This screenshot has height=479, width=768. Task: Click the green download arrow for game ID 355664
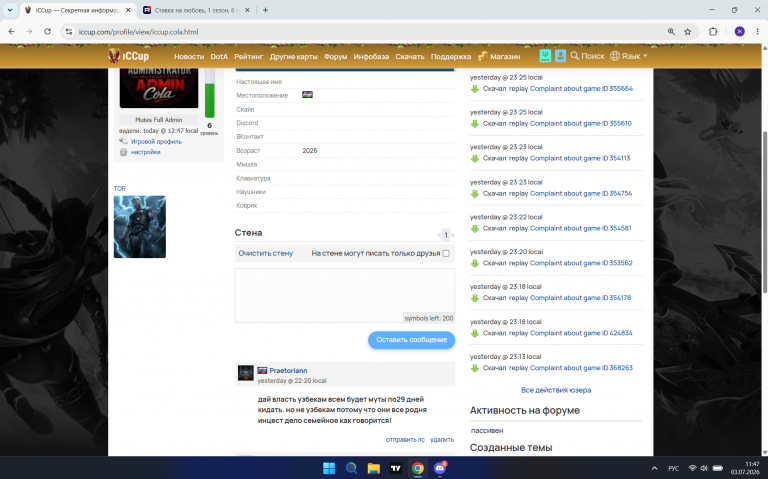pyautogui.click(x=475, y=89)
